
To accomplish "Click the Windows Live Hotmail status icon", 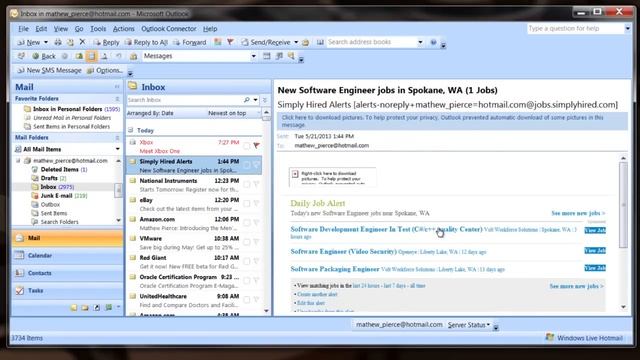I will pos(550,337).
